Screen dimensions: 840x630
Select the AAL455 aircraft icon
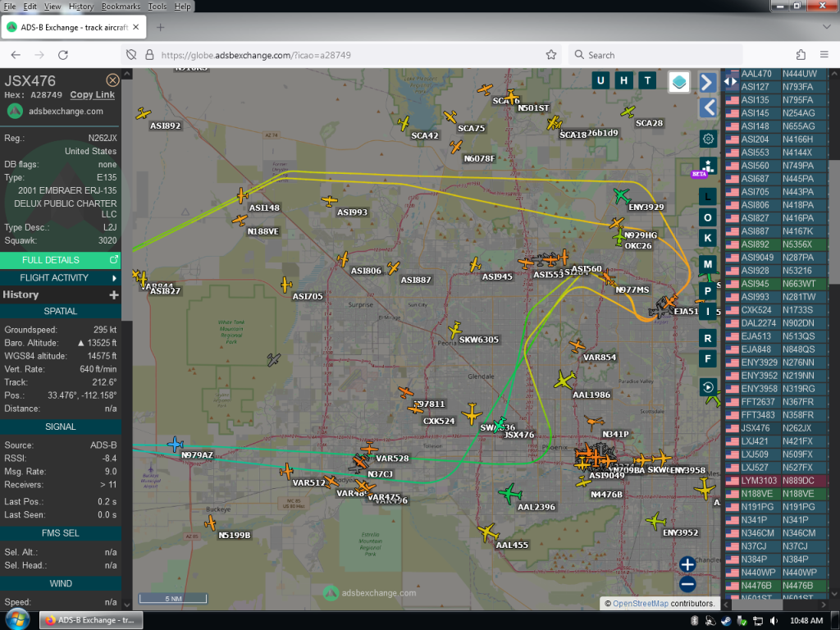coord(487,532)
